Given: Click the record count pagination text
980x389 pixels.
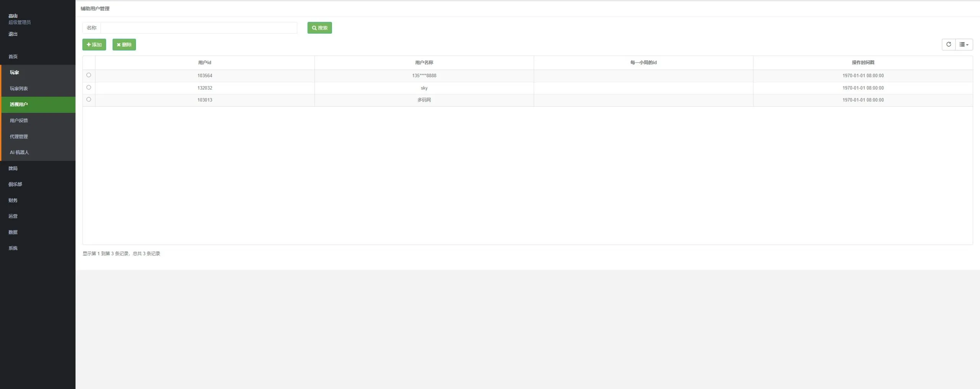Looking at the screenshot, I should point(121,254).
